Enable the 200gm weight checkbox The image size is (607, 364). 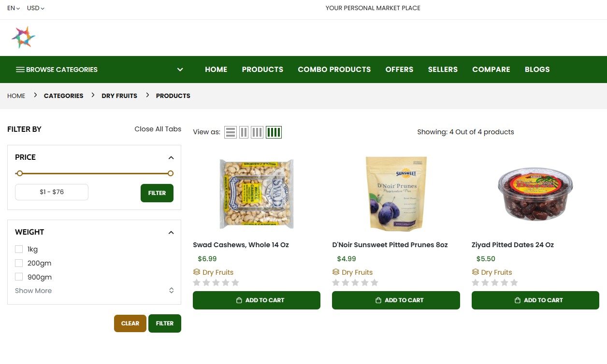click(19, 263)
